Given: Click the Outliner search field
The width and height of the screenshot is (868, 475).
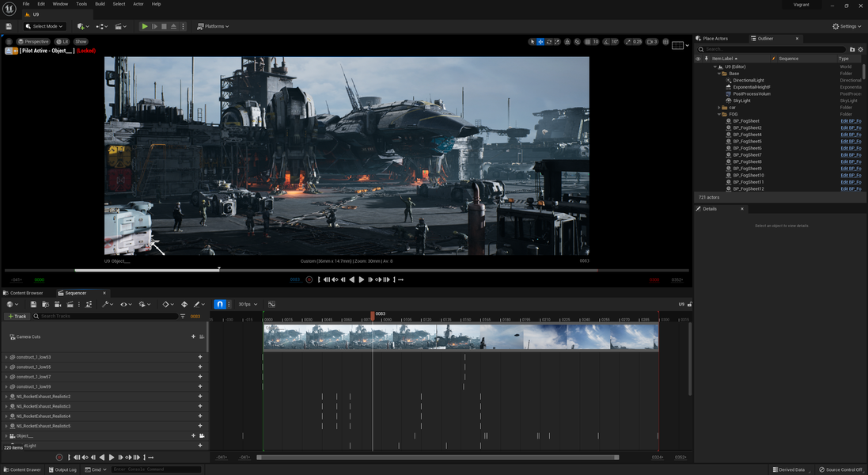Looking at the screenshot, I should point(773,49).
